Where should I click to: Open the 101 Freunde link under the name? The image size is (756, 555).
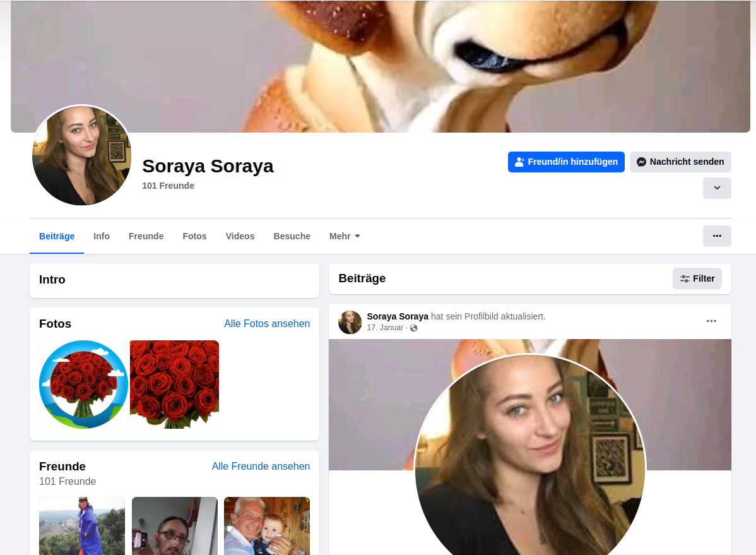168,186
